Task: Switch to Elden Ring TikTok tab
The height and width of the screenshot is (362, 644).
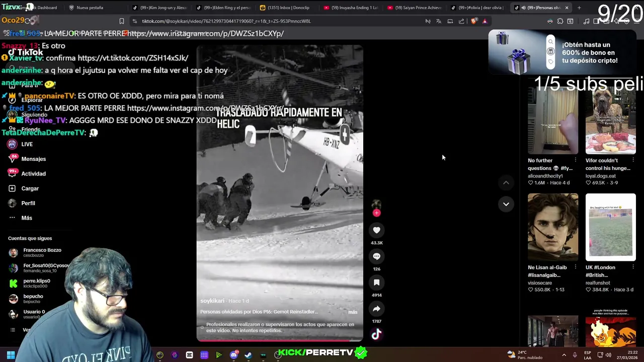Action: pyautogui.click(x=223, y=8)
